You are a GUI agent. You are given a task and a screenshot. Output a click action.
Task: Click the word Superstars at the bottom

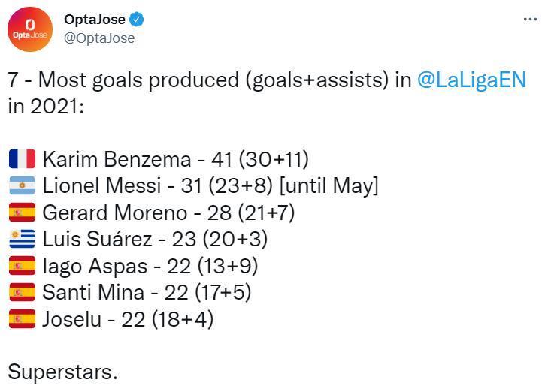(62, 372)
